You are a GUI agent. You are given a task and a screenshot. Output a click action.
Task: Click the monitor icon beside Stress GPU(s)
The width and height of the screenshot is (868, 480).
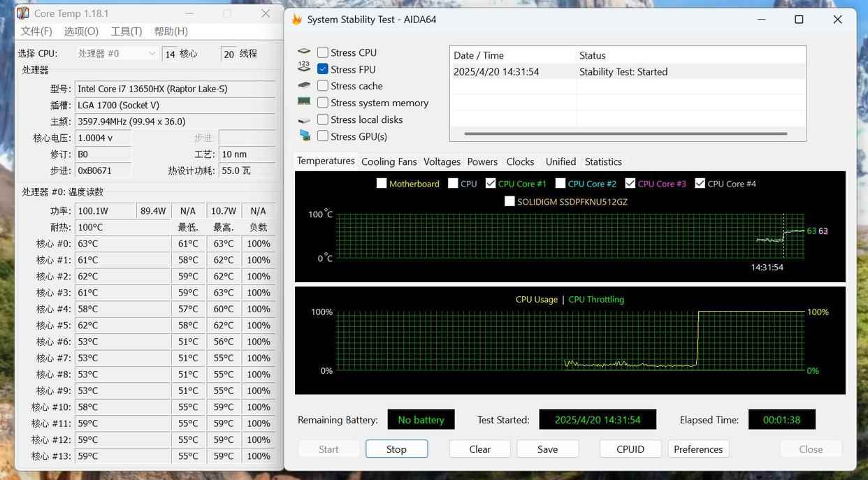[304, 136]
